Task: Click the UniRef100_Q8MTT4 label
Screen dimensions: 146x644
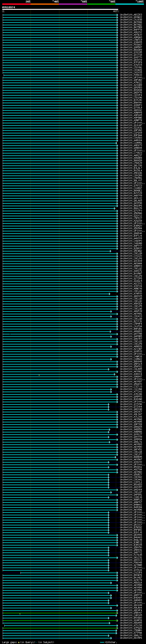Action: 131,595
